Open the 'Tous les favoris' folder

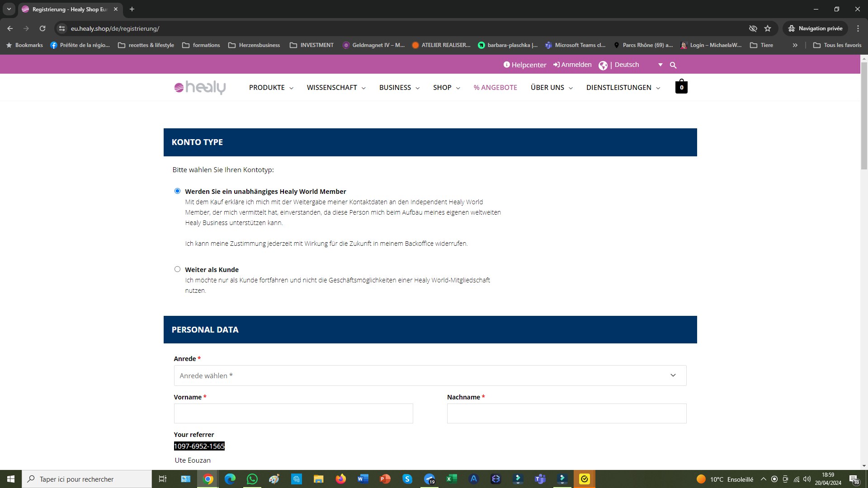tap(837, 45)
